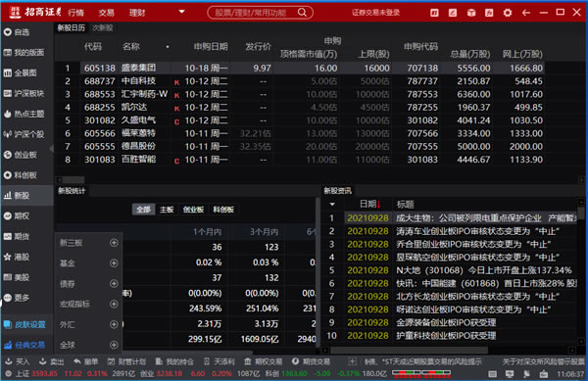Open the 交易 menu in top bar
This screenshot has width=588, height=381.
coord(106,13)
